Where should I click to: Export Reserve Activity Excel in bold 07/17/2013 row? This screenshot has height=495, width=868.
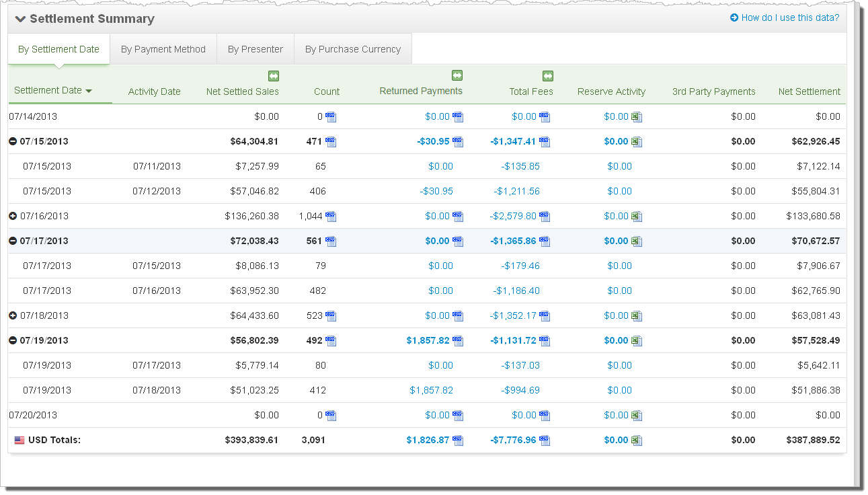637,241
